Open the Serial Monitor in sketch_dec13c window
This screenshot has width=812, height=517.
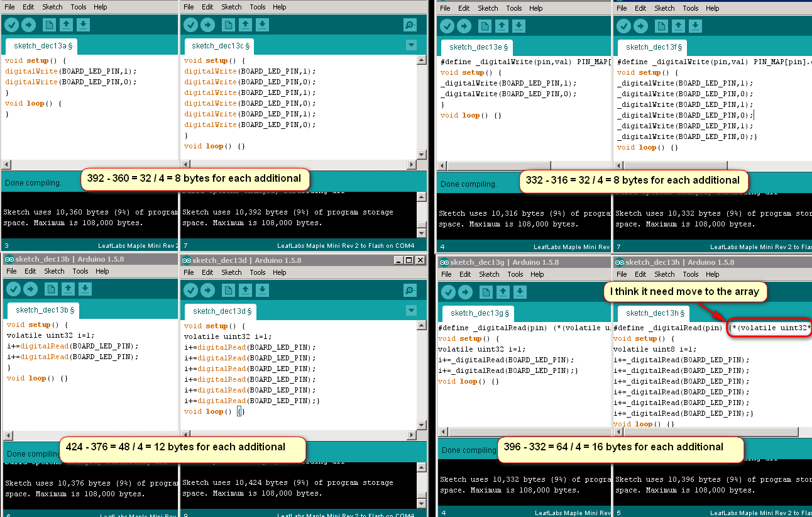pos(410,25)
